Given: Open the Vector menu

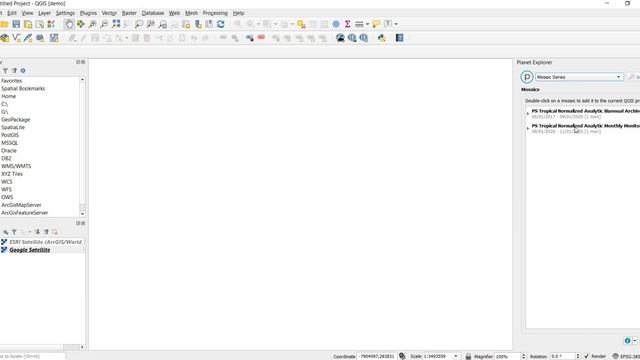Looking at the screenshot, I should coord(109,13).
